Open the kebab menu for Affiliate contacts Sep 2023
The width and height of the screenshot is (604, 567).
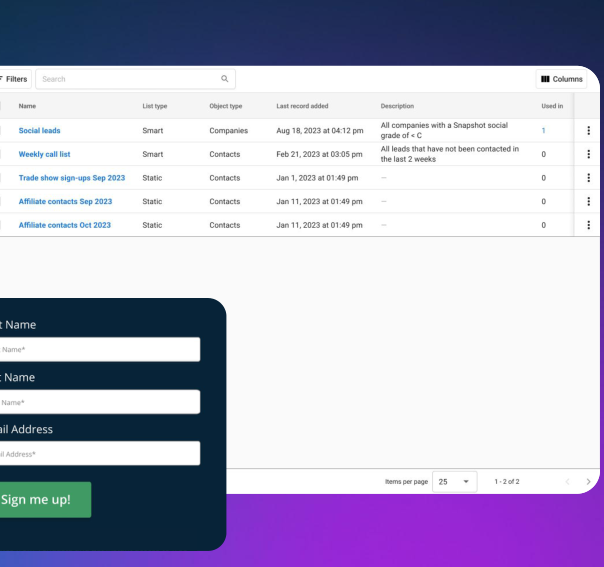(588, 201)
